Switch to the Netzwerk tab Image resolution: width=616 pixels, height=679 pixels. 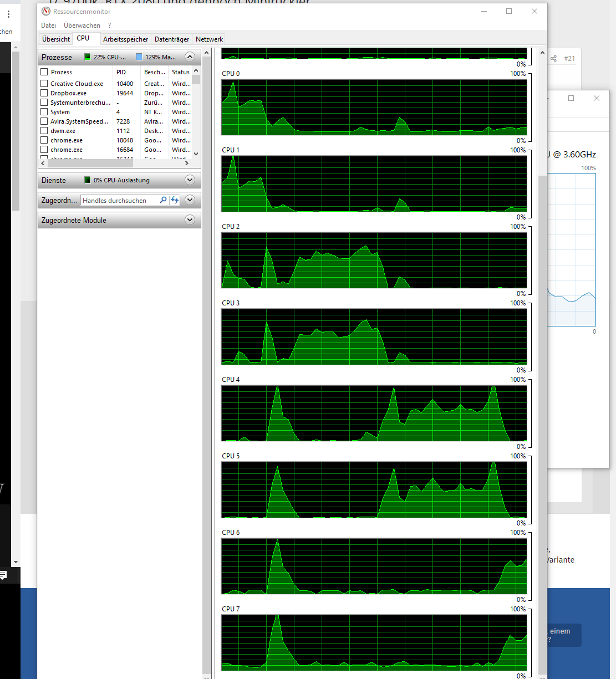(x=209, y=39)
